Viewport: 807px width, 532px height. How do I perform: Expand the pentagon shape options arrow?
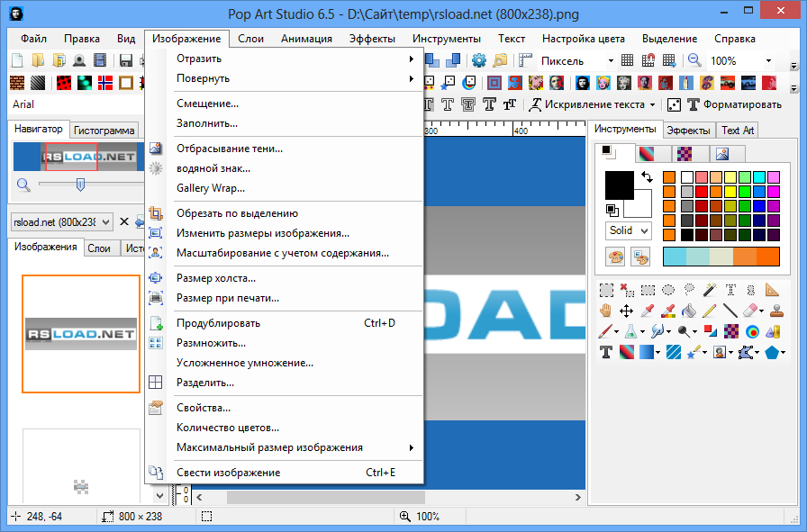coord(783,353)
